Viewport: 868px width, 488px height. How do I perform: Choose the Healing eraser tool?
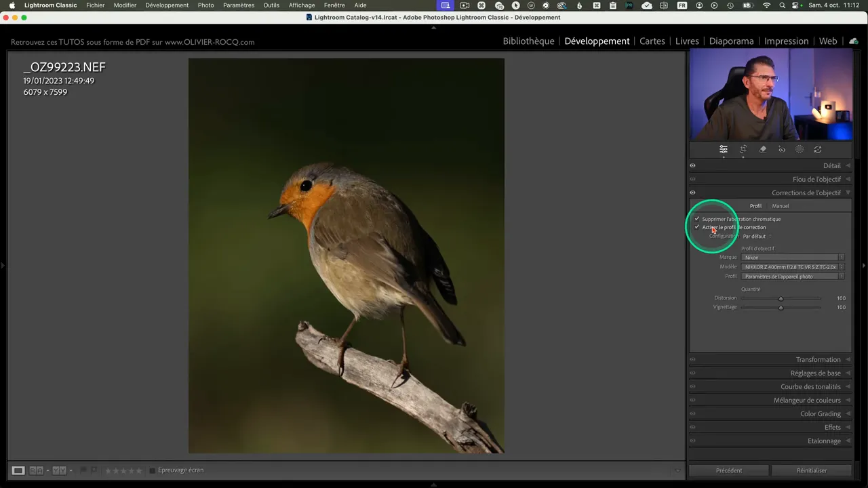763,150
